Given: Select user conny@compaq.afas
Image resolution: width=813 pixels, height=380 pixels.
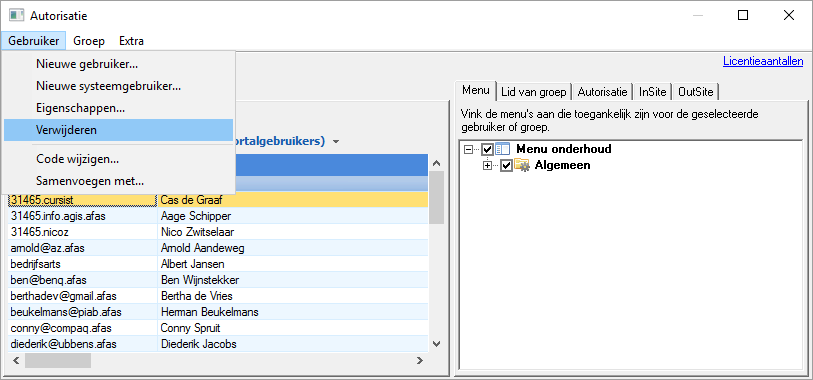Looking at the screenshot, I should 82,328.
